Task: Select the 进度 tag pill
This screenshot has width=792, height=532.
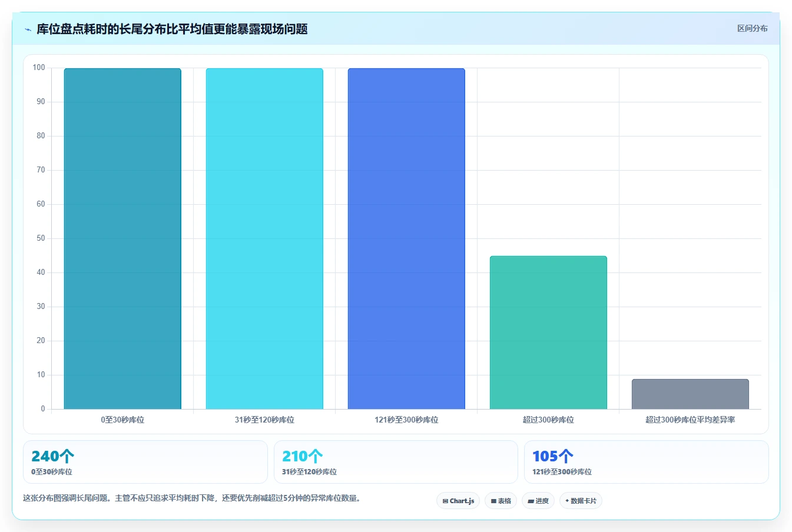Action: point(538,501)
